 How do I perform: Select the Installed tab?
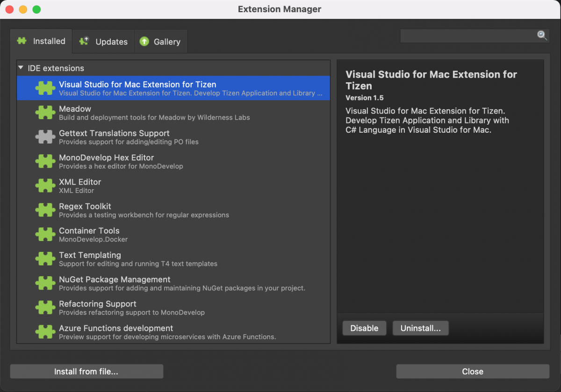click(x=41, y=41)
